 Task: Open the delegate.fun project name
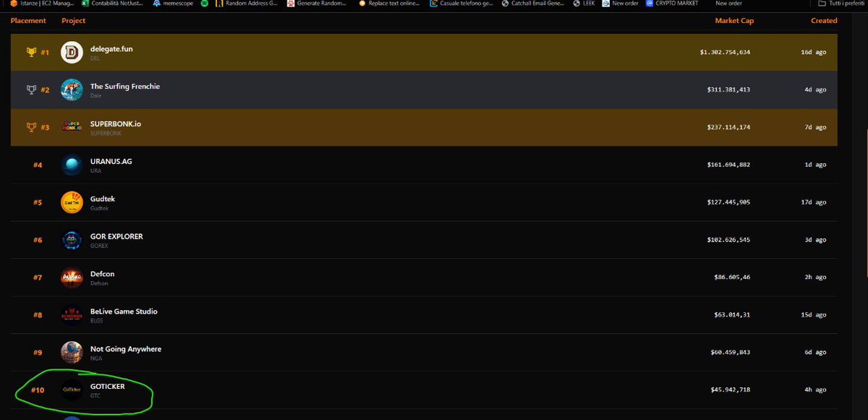pyautogui.click(x=111, y=48)
